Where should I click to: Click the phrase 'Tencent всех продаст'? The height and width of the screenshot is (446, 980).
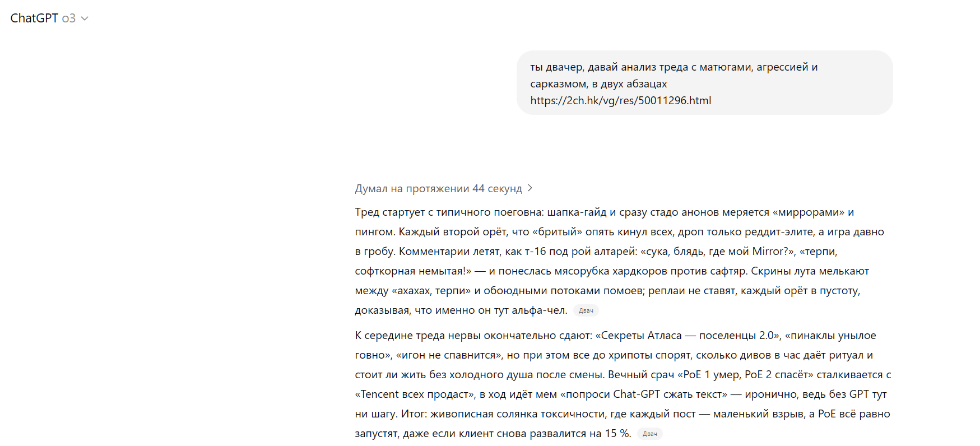(x=414, y=394)
